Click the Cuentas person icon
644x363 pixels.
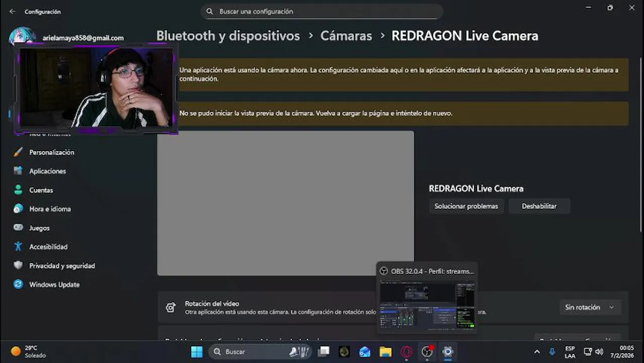pos(18,190)
